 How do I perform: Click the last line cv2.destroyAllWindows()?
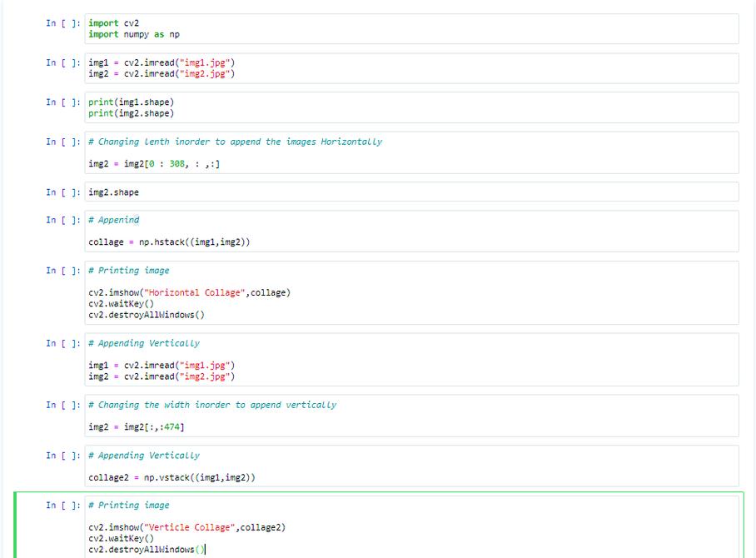[147, 550]
